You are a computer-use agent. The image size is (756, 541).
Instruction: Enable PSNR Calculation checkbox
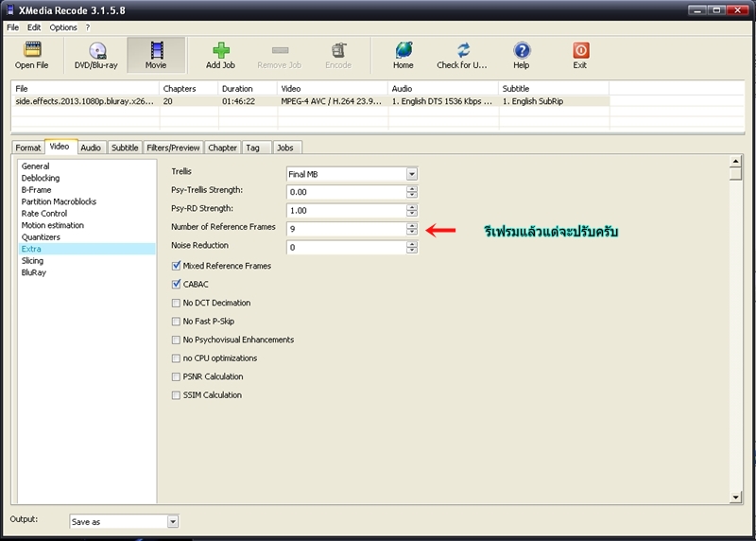click(x=176, y=376)
